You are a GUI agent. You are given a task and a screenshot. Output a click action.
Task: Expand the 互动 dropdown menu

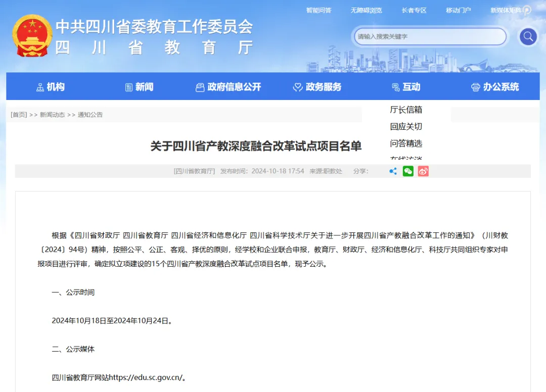pyautogui.click(x=406, y=87)
